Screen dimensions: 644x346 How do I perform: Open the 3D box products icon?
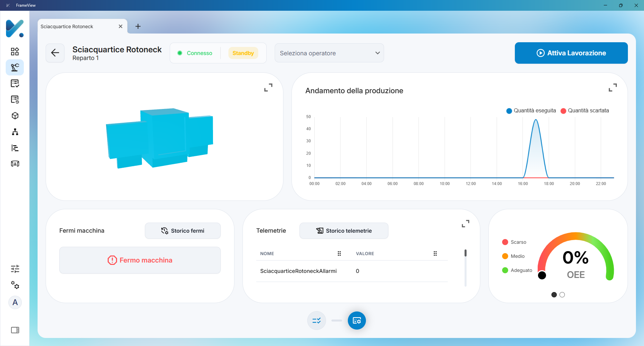pyautogui.click(x=15, y=116)
